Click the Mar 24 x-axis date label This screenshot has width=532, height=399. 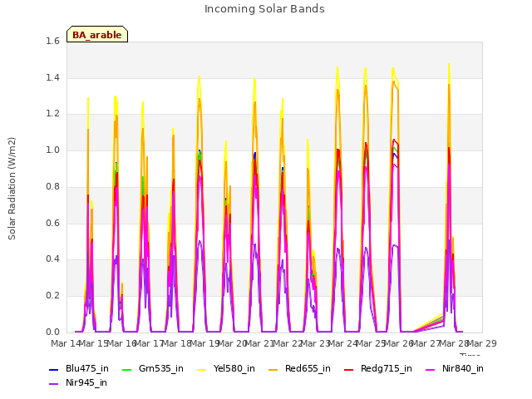[343, 343]
